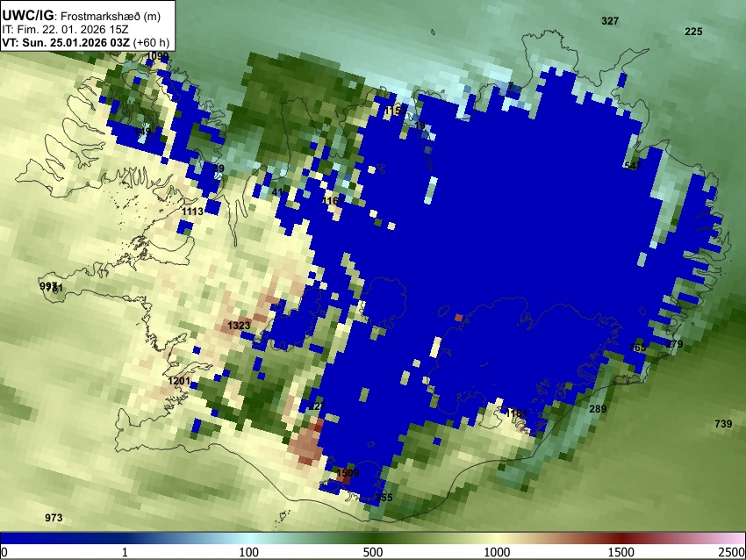Click the 'UWC/IG: Frostmarkshæð (m)' title text
746x560 pixels.
tap(82, 16)
